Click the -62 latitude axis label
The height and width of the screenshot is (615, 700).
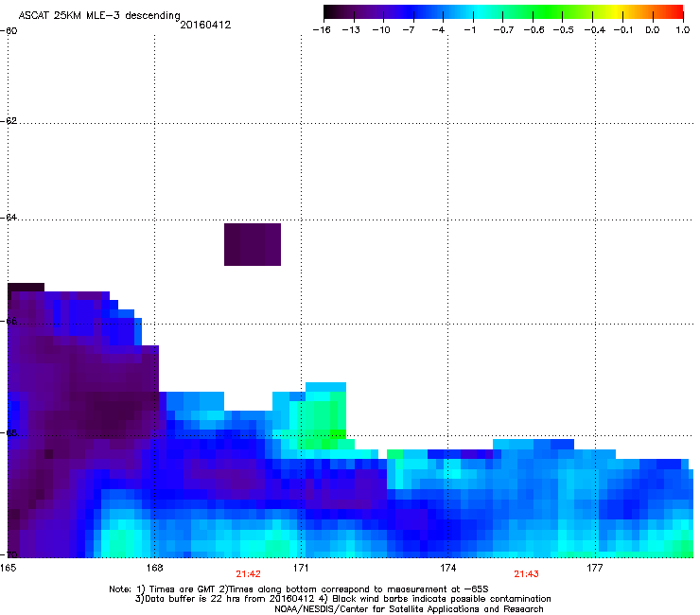point(9,121)
